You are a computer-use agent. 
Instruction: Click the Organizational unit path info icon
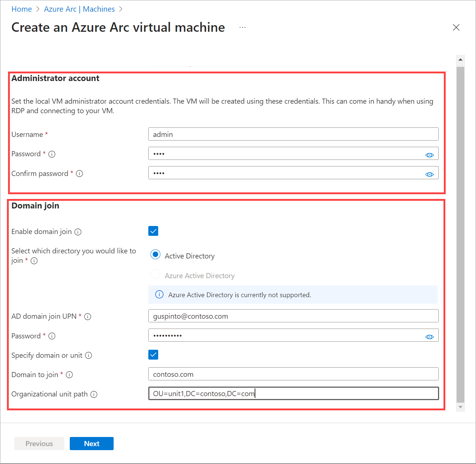point(94,394)
